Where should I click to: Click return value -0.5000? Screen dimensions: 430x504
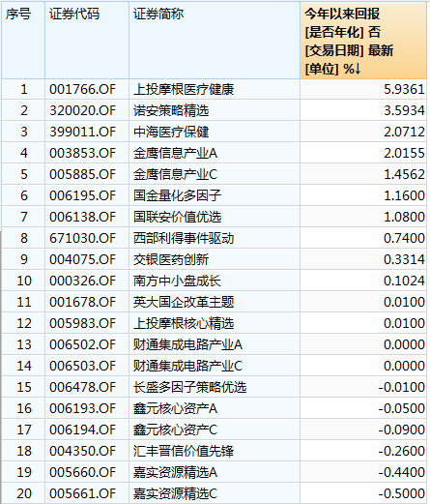tap(402, 493)
